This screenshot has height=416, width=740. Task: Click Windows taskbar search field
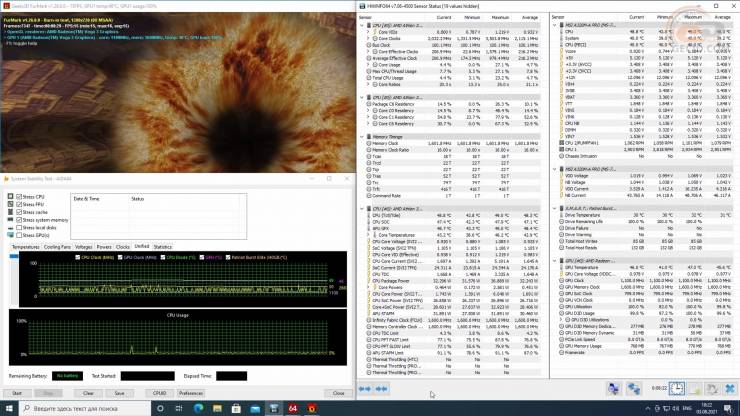click(85, 408)
